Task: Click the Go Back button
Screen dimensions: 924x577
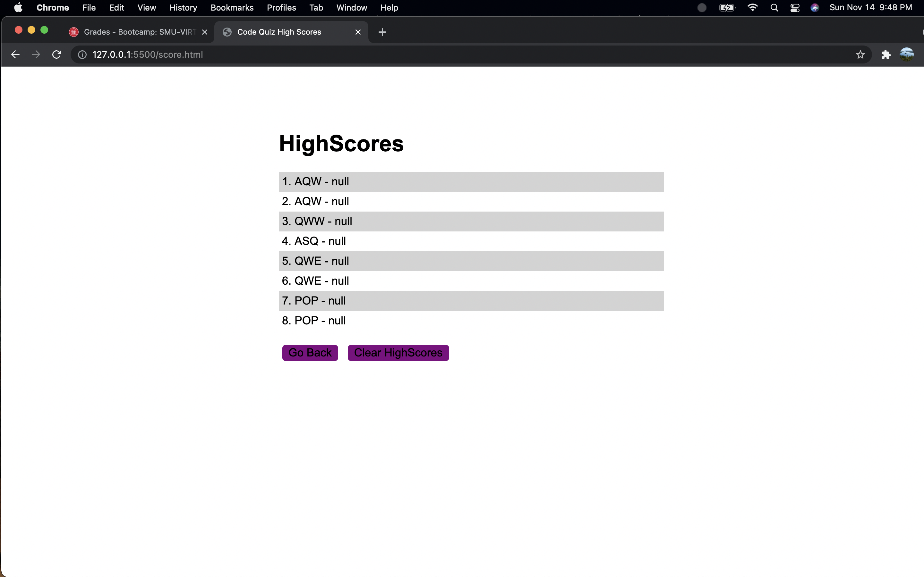Action: pyautogui.click(x=309, y=352)
